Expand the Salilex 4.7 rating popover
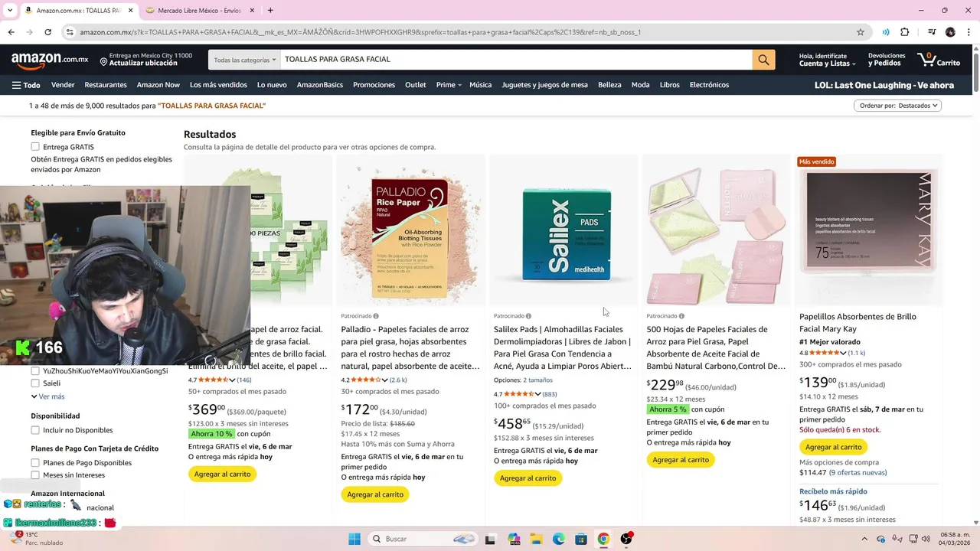 (522, 394)
